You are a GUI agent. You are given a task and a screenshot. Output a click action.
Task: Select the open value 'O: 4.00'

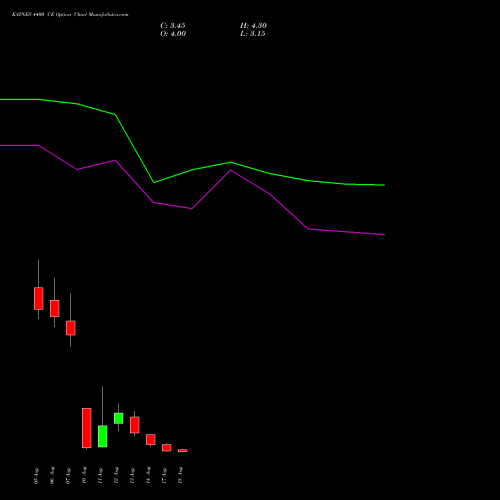coord(173,34)
